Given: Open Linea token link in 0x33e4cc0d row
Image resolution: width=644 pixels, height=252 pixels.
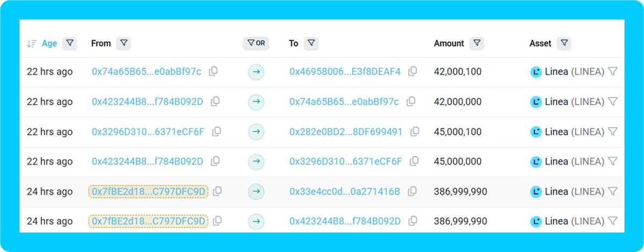Looking at the screenshot, I should pyautogui.click(x=568, y=191).
